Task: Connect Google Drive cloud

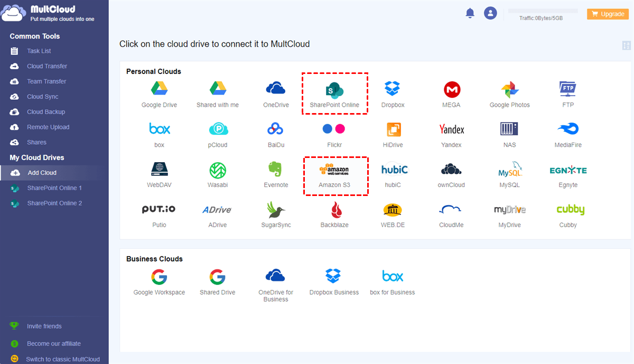Action: pos(159,94)
